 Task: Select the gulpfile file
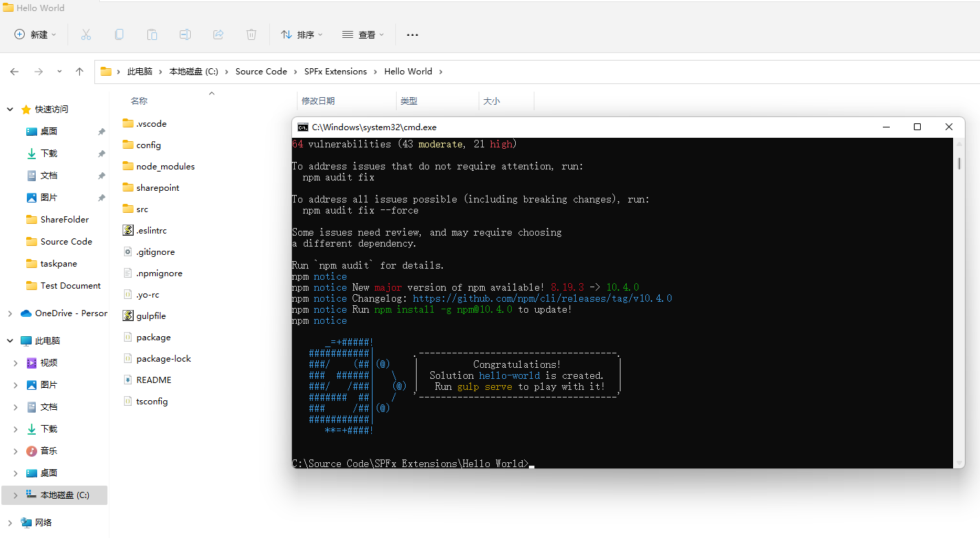[151, 315]
